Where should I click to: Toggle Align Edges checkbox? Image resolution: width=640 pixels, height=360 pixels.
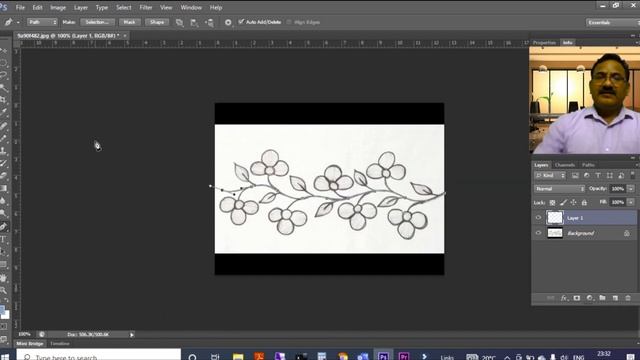click(289, 22)
